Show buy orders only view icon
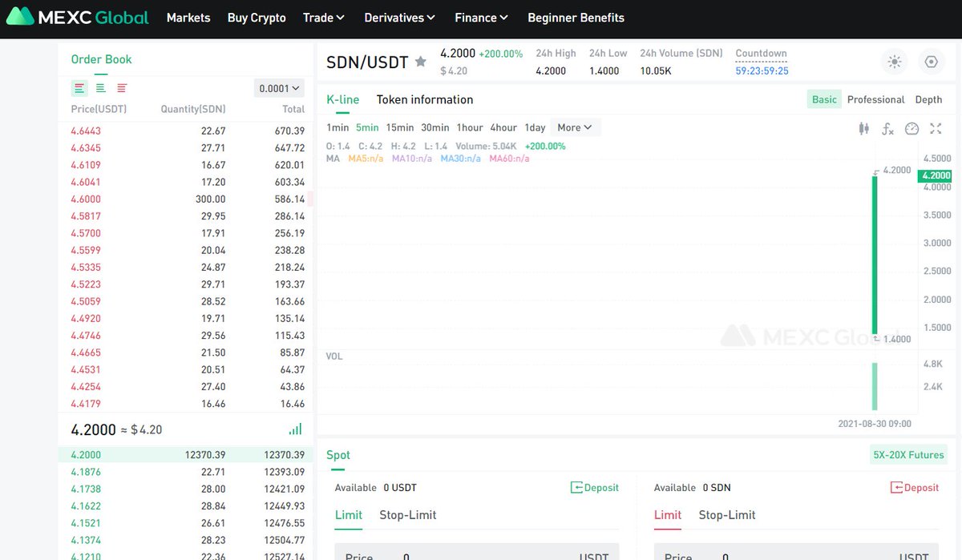Image resolution: width=962 pixels, height=560 pixels. 100,88
